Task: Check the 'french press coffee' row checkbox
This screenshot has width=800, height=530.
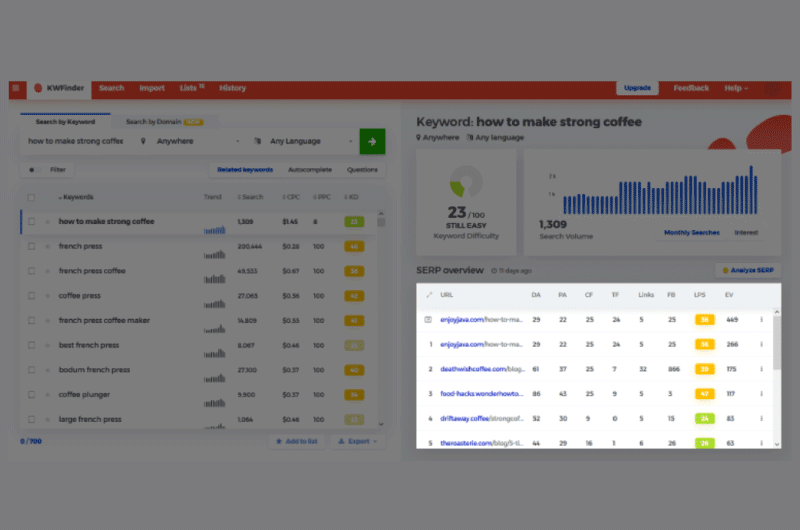Action: [x=32, y=271]
